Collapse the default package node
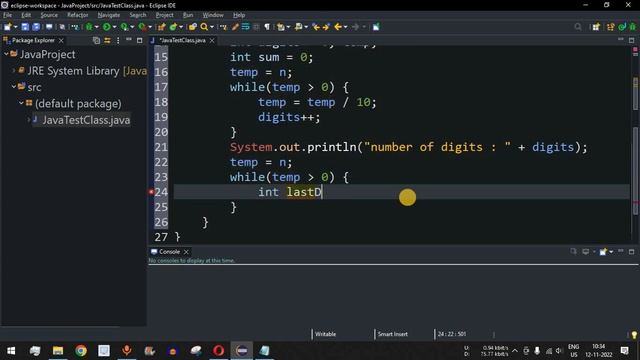This screenshot has width=640, height=360. [21, 103]
